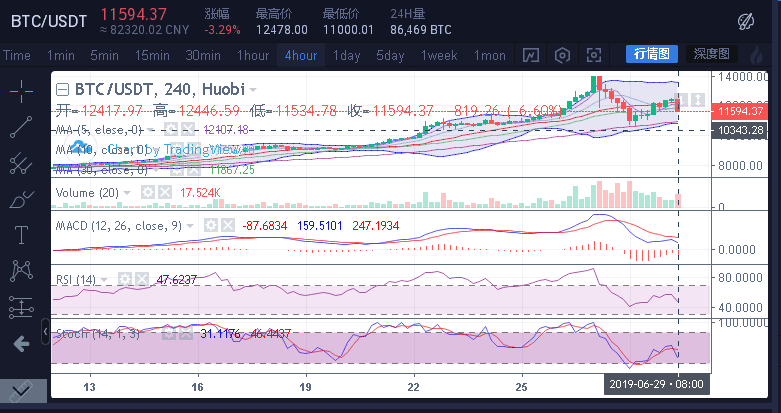This screenshot has width=781, height=413.
Task: Select the text annotation tool
Action: 21,235
